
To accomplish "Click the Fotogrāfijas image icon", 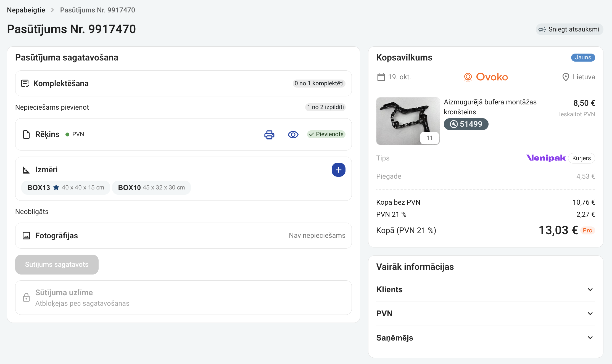I will (26, 236).
